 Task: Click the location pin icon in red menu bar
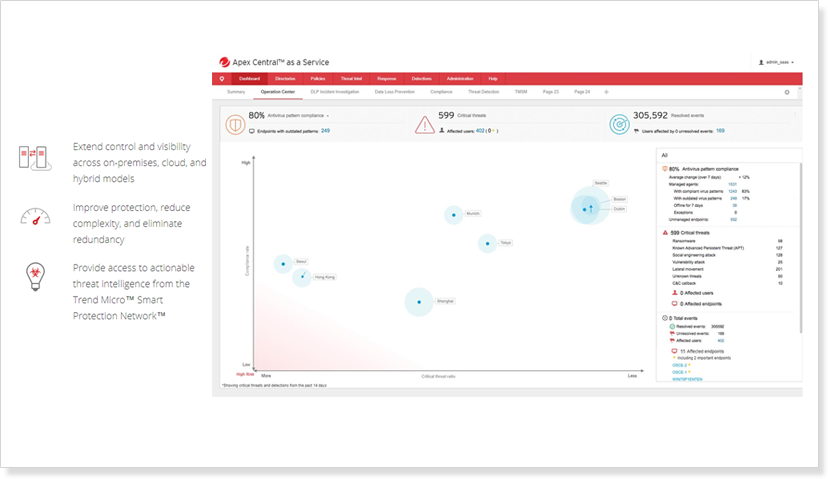pos(222,79)
